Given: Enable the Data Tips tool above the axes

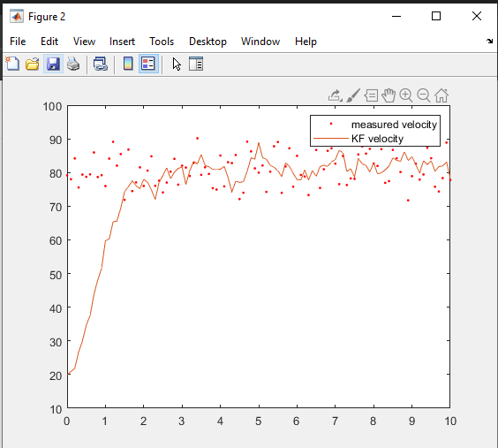Looking at the screenshot, I should [371, 95].
